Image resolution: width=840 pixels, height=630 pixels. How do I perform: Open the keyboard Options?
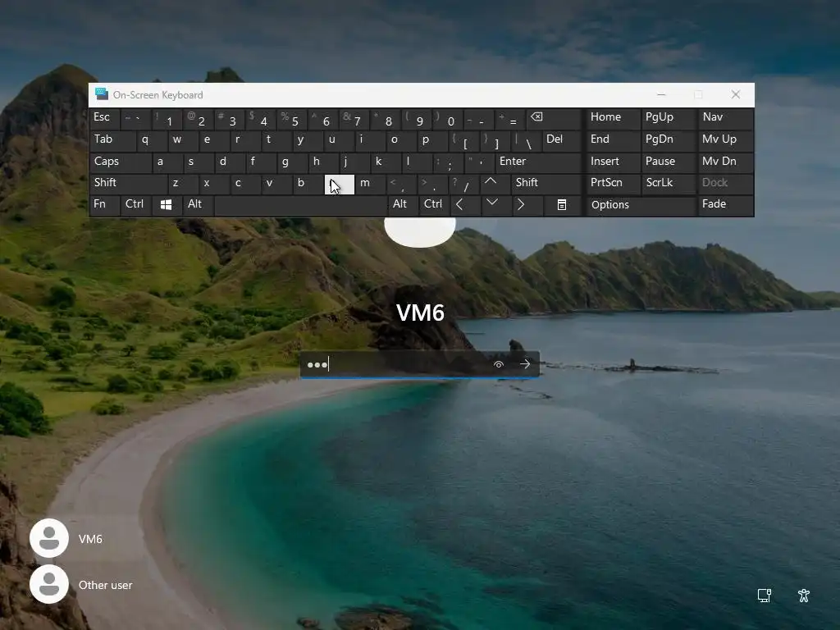point(641,206)
